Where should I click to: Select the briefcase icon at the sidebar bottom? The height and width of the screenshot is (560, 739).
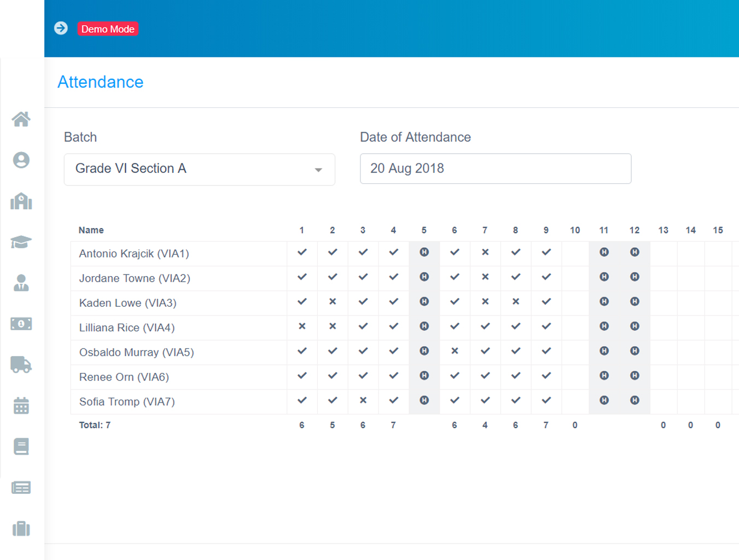21,529
